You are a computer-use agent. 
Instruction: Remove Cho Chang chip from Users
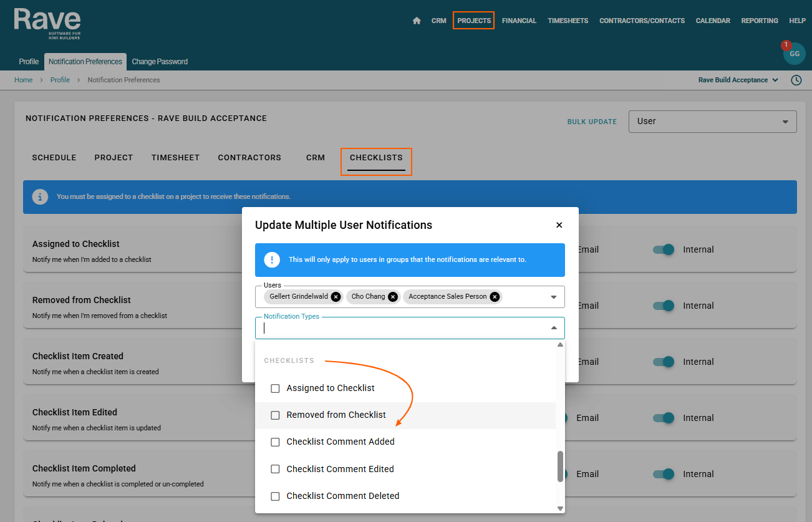pyautogui.click(x=392, y=297)
